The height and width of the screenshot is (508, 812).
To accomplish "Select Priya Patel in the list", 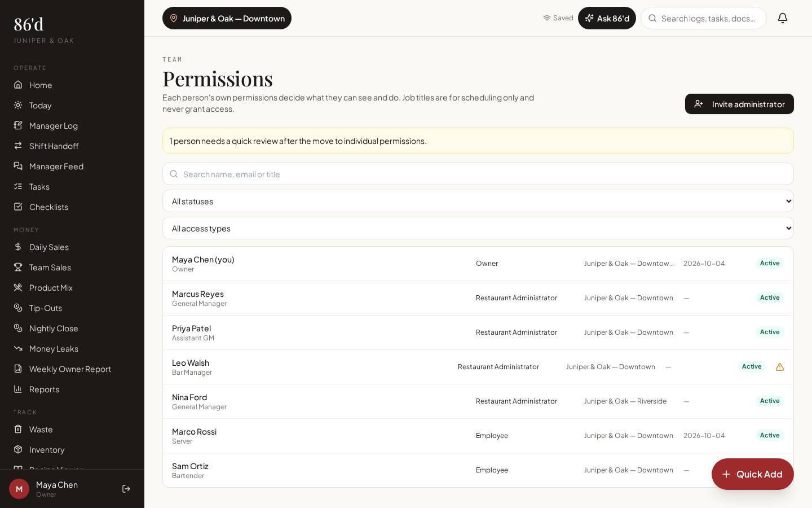I will click(x=478, y=332).
